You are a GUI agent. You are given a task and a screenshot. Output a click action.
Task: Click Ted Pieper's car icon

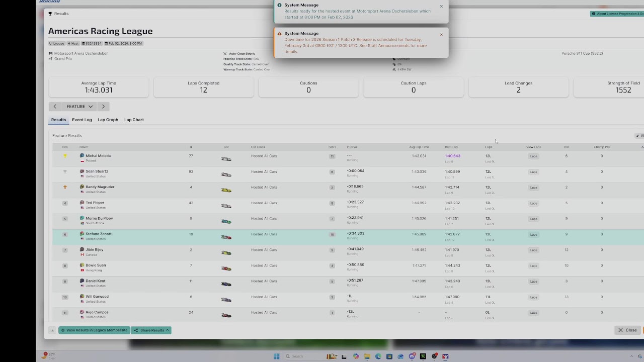[226, 206]
